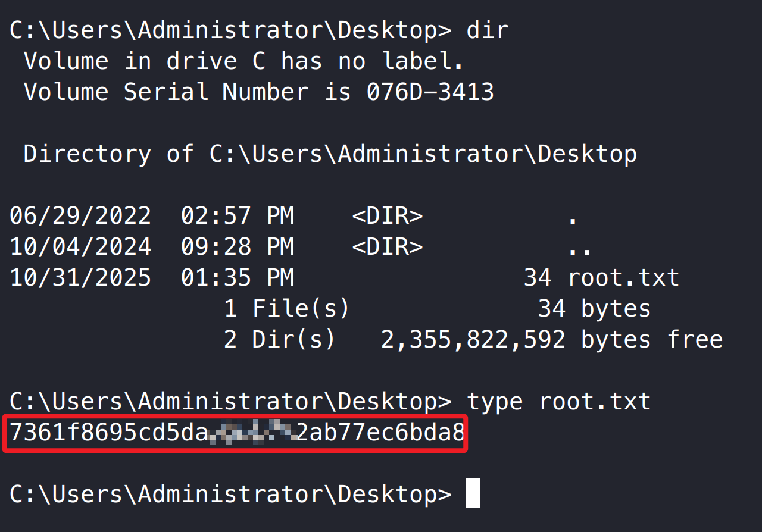
Task: Click the date 10/31/2025 in the listing
Action: (x=80, y=277)
